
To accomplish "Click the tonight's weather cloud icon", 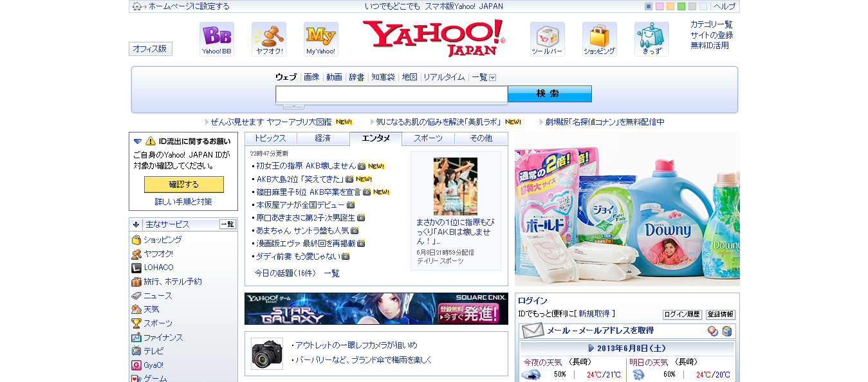I will pos(530,375).
